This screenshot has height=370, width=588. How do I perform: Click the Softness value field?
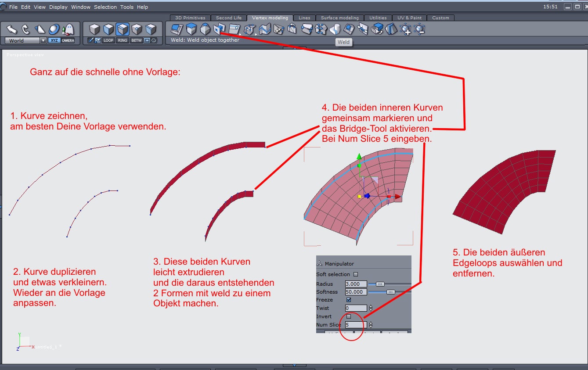(356, 292)
